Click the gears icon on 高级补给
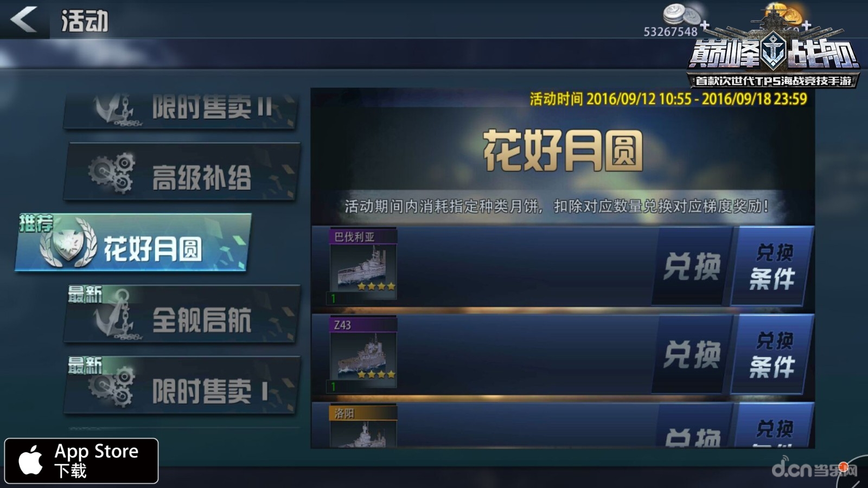This screenshot has height=488, width=868. tap(111, 174)
